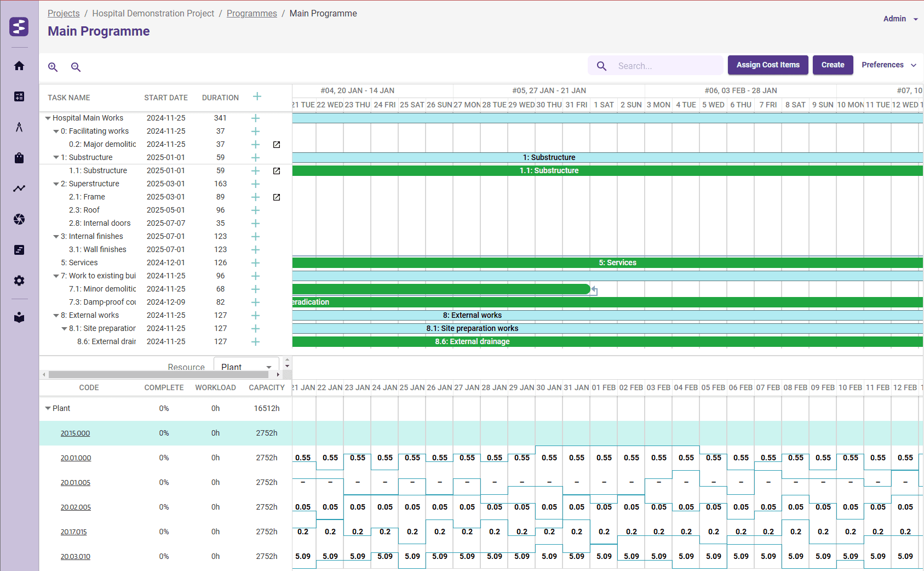
Task: Open the trend chart icon in sidebar
Action: coord(19,189)
